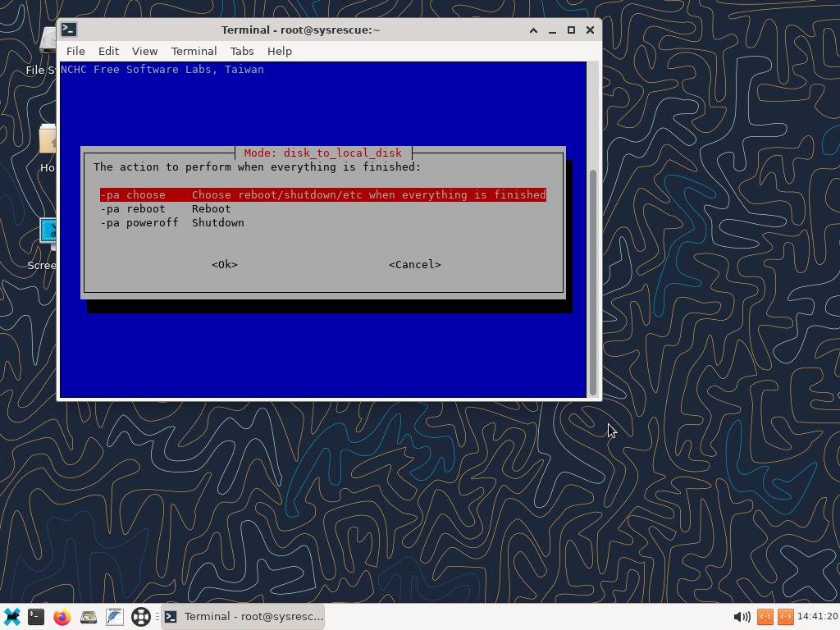Click the lifebuoy help icon in taskbar
The image size is (840, 630).
click(141, 616)
